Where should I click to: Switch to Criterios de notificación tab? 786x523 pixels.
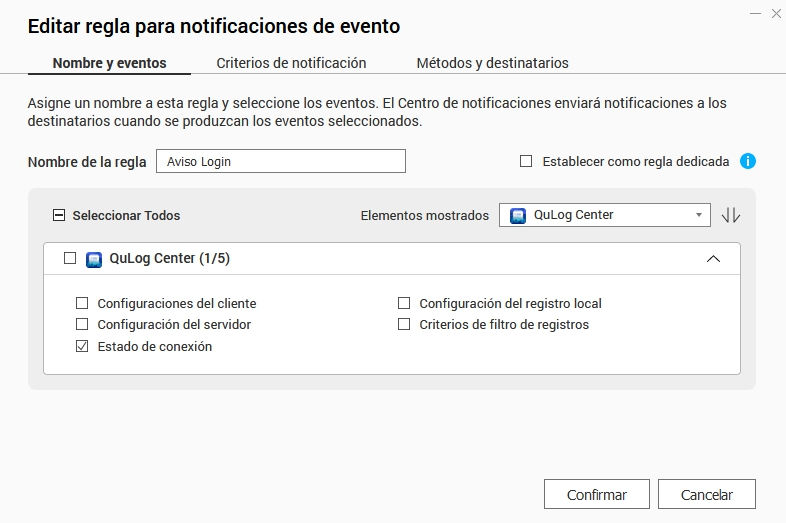(291, 63)
